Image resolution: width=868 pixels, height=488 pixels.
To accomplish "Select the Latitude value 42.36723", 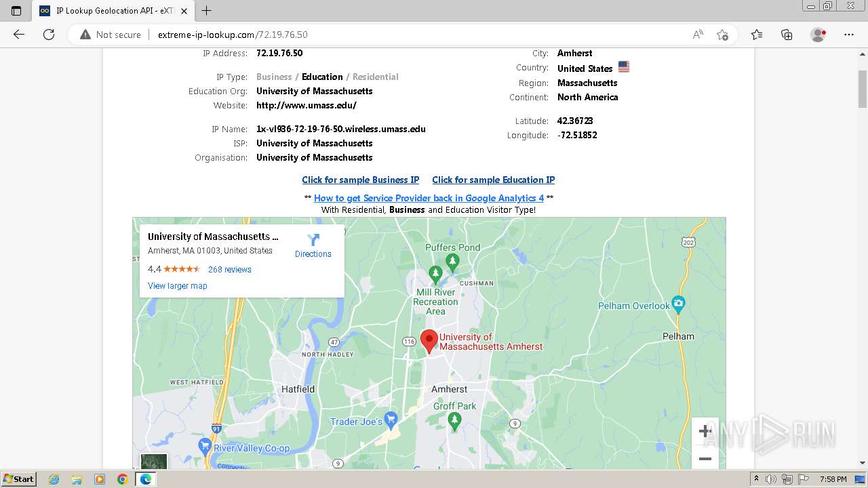I will tap(575, 121).
